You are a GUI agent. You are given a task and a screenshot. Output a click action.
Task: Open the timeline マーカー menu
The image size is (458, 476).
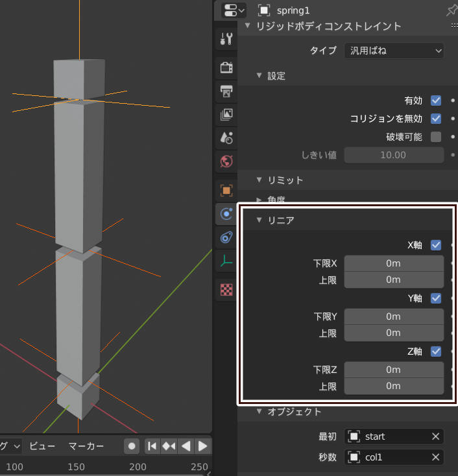point(86,446)
